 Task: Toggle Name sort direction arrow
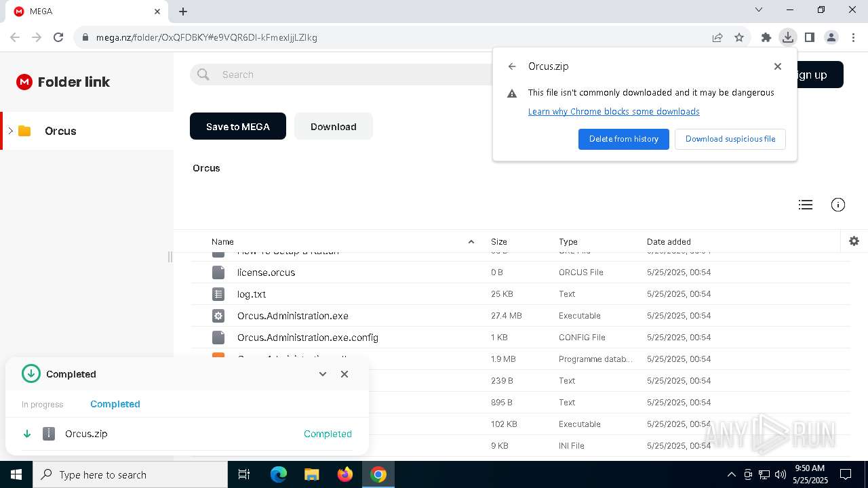[471, 241]
